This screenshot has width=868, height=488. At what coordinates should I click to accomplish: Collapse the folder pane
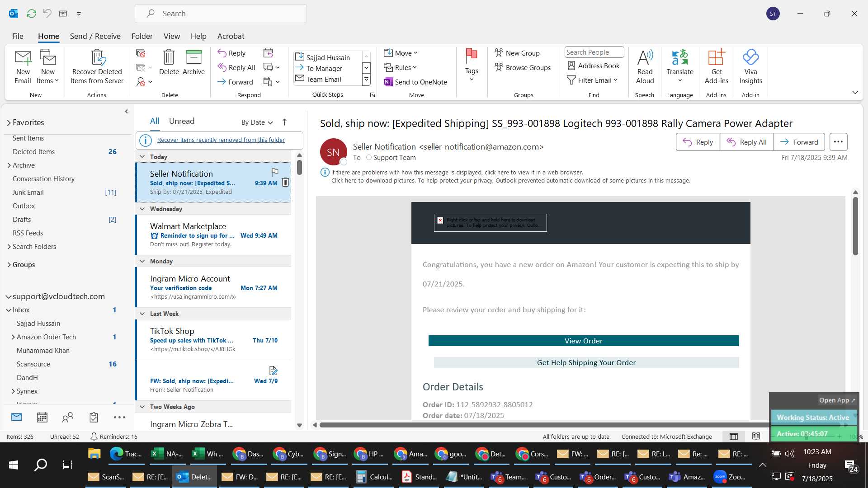(x=126, y=112)
